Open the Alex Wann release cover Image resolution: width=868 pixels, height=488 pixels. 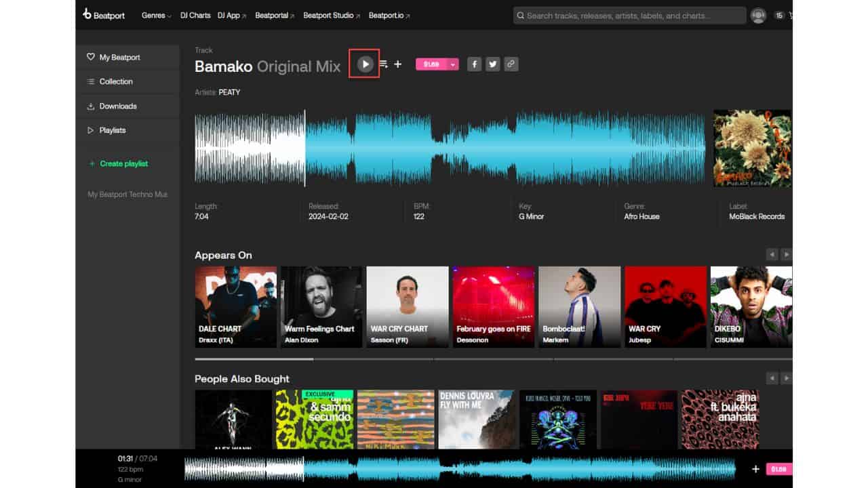pyautogui.click(x=233, y=419)
